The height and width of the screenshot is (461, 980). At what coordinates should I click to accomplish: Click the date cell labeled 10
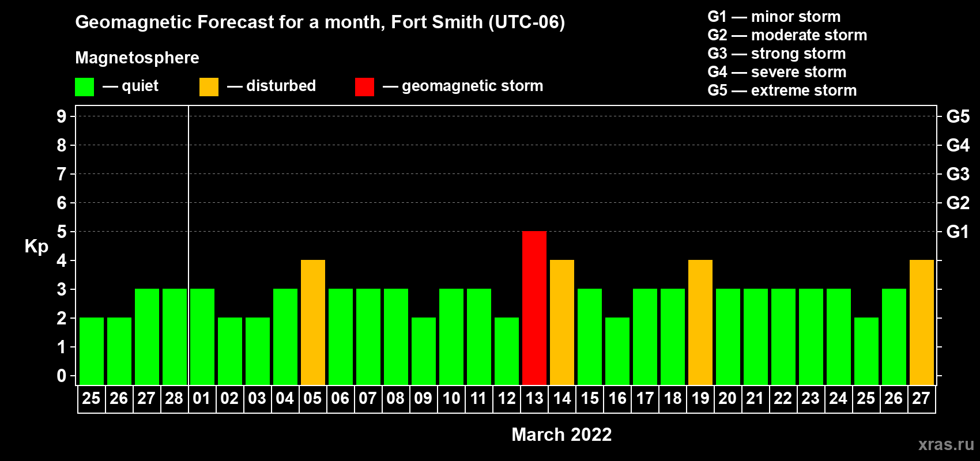tap(451, 399)
